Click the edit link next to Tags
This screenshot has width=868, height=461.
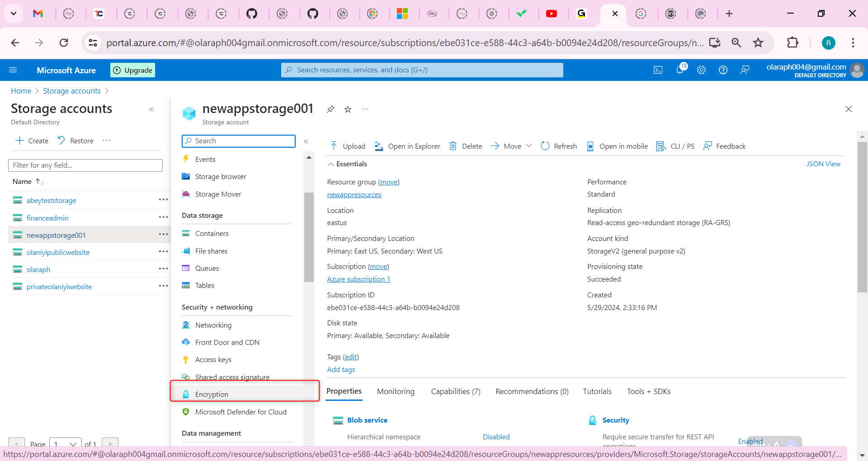351,357
